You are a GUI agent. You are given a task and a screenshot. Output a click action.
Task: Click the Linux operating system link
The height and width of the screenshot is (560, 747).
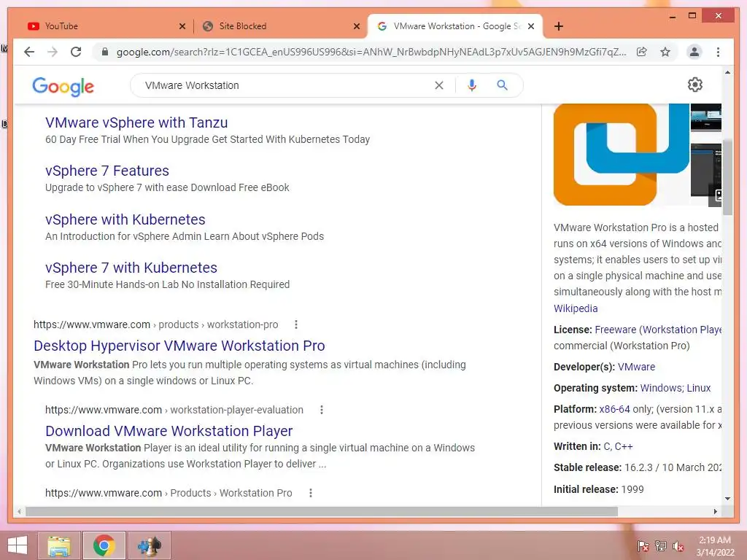pos(698,388)
